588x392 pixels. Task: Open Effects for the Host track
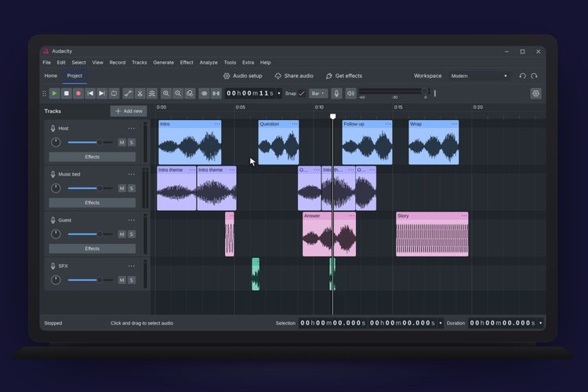coord(93,157)
